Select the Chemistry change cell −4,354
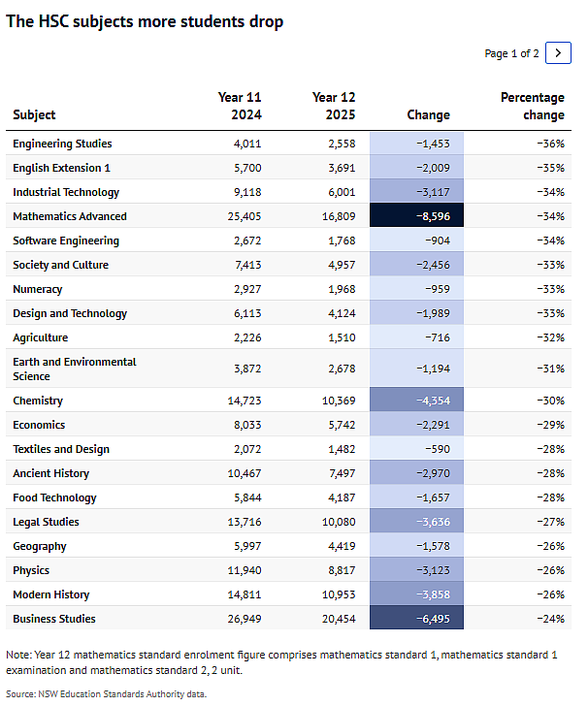 click(416, 400)
